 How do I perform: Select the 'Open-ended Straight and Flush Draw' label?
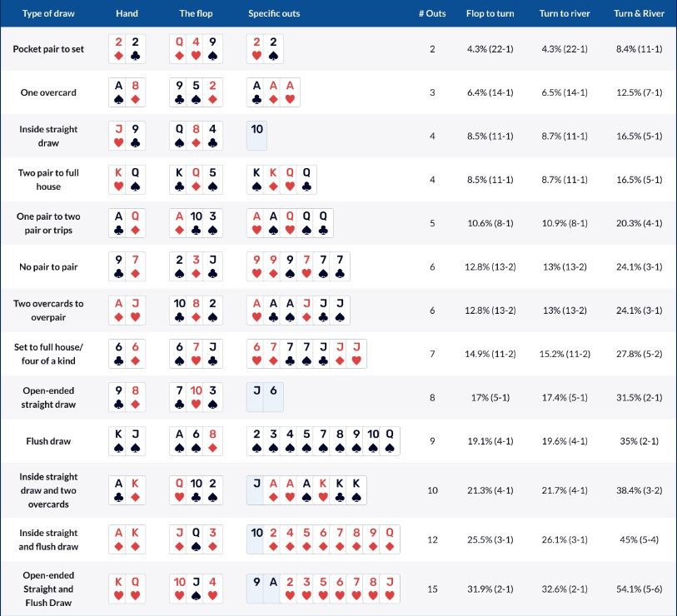pos(48,589)
